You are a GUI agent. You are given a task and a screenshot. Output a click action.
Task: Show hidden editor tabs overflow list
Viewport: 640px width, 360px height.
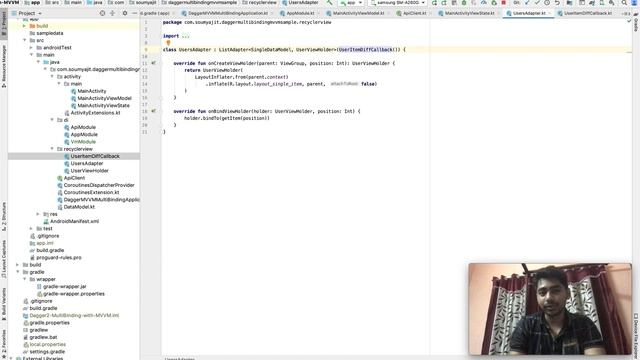pos(626,13)
